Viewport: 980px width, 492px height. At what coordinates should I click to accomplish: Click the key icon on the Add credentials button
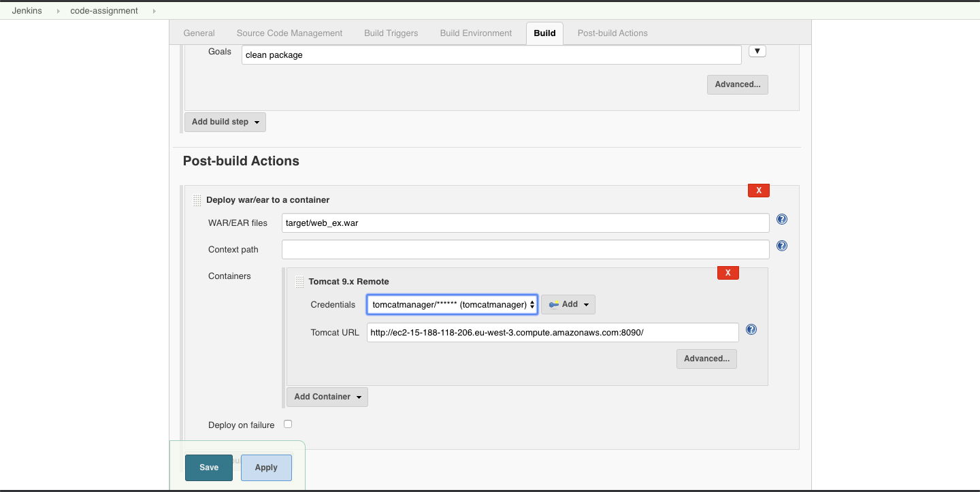tap(555, 304)
